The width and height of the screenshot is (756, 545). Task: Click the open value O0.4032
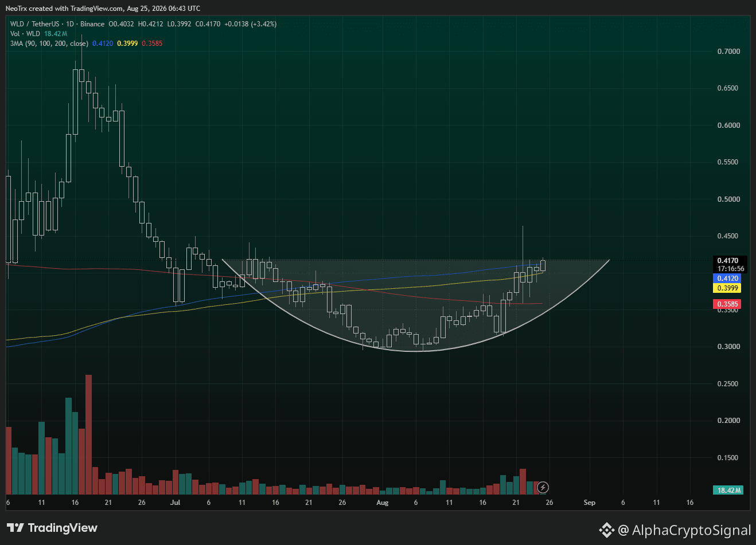point(121,24)
